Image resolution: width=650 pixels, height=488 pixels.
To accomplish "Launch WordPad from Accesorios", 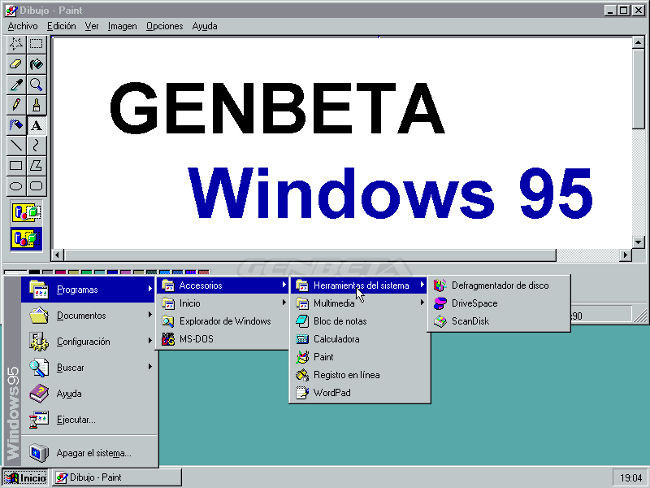I will point(359,393).
